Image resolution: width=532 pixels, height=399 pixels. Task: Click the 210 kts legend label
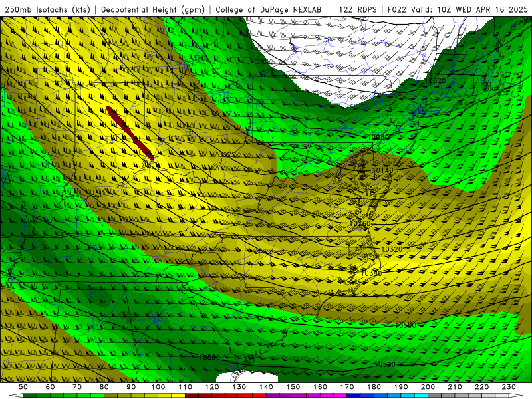point(455,387)
